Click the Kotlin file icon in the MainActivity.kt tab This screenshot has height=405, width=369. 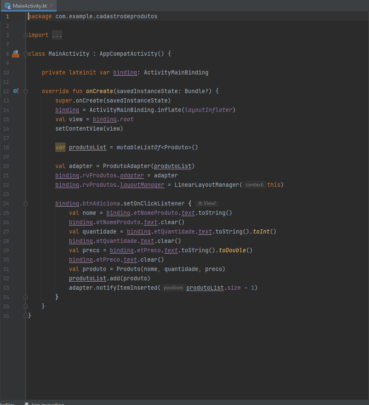point(8,6)
